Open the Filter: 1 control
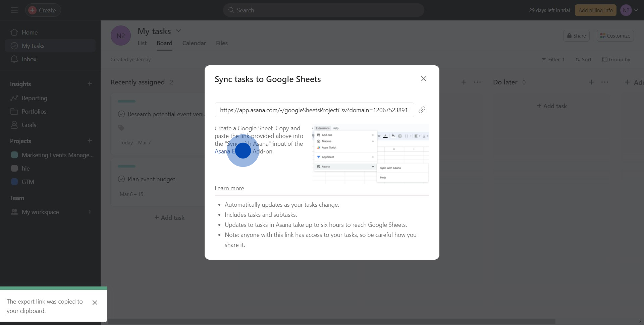 tap(553, 60)
